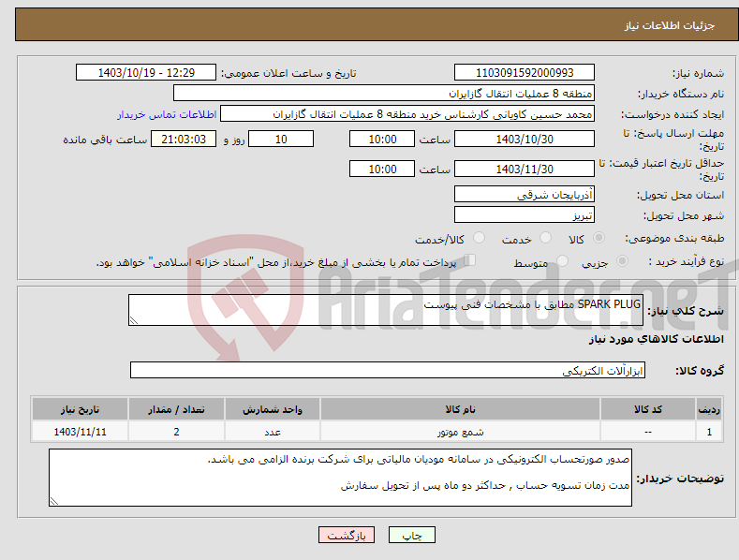This screenshot has height=560, width=739.
Task: Click the شماره نیاز field 1103091592000993
Action: click(525, 73)
